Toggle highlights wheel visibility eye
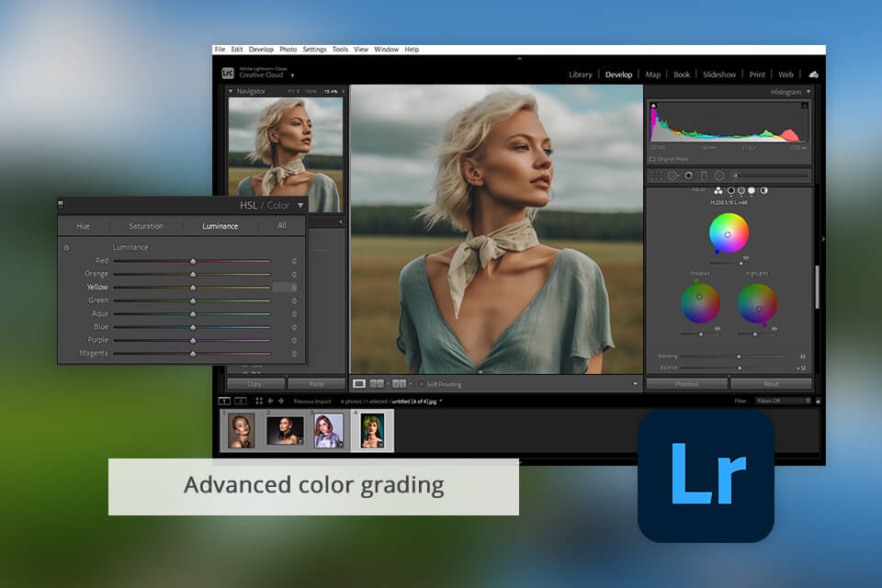Viewport: 882px width, 588px height. pos(775,329)
